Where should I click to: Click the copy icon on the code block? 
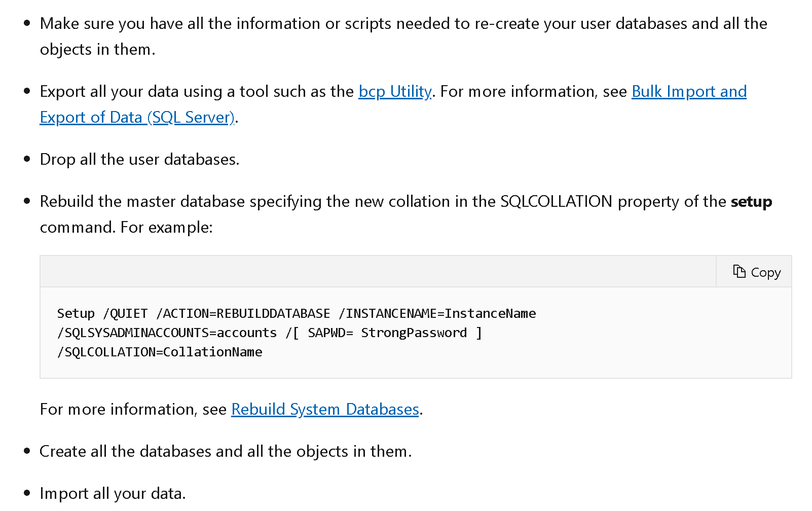(x=739, y=272)
